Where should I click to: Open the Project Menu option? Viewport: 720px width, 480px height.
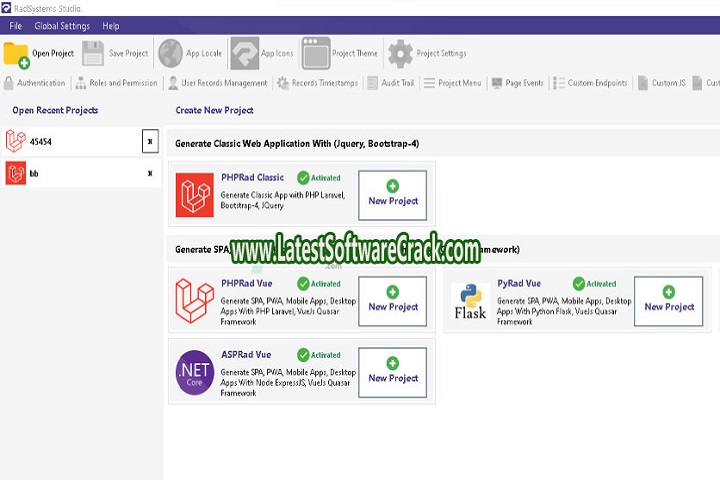click(452, 83)
